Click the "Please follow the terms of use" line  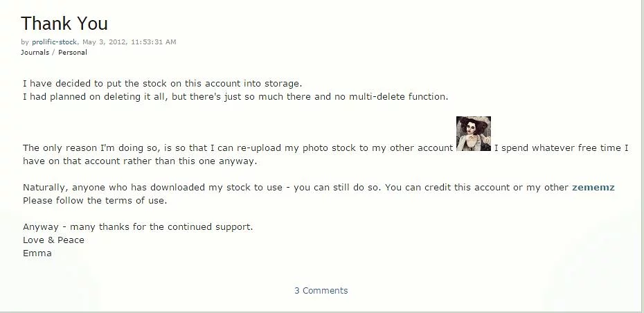point(95,201)
